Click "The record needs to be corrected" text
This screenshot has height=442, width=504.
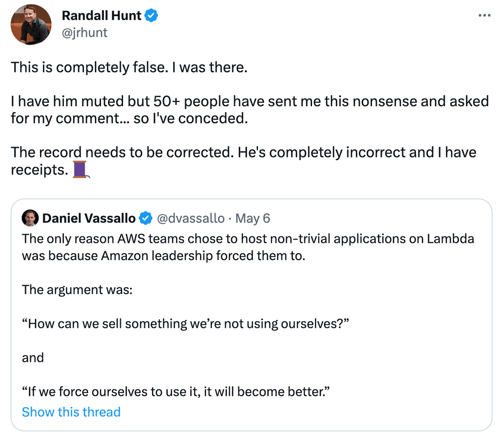point(243,152)
